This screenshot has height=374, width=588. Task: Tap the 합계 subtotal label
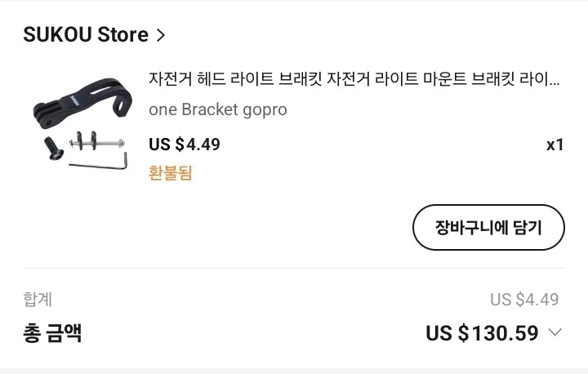coord(38,300)
